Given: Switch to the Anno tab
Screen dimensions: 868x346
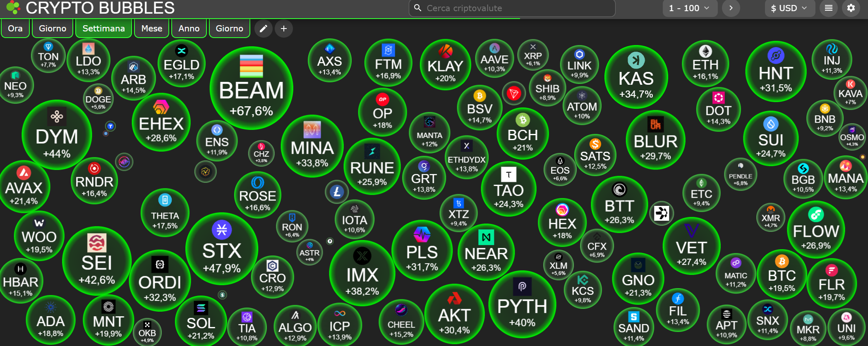Looking at the screenshot, I should [x=189, y=29].
